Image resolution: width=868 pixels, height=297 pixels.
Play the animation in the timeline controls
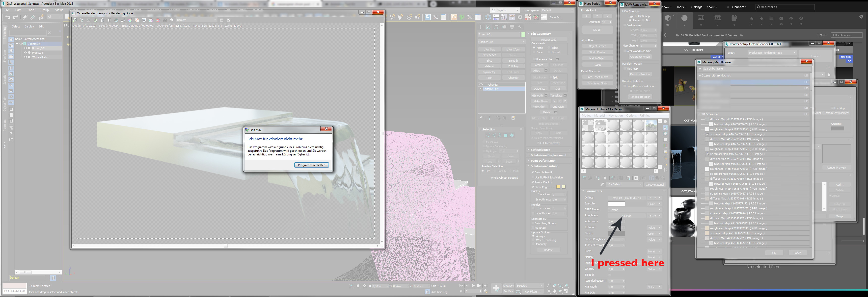pos(473,286)
